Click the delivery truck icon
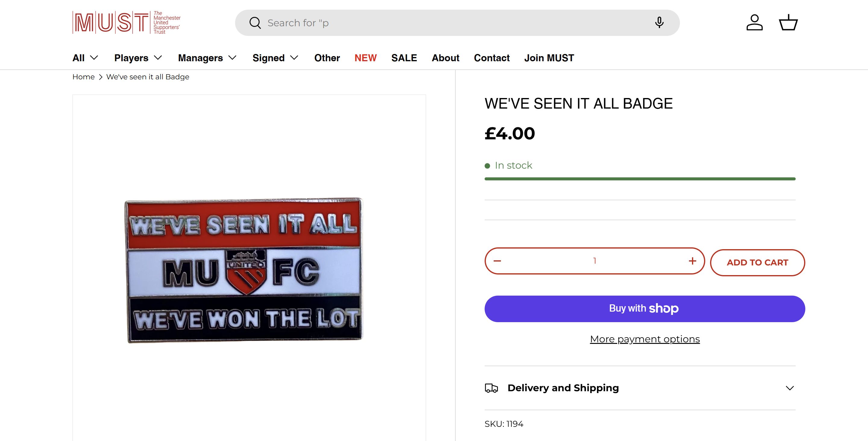 point(491,388)
